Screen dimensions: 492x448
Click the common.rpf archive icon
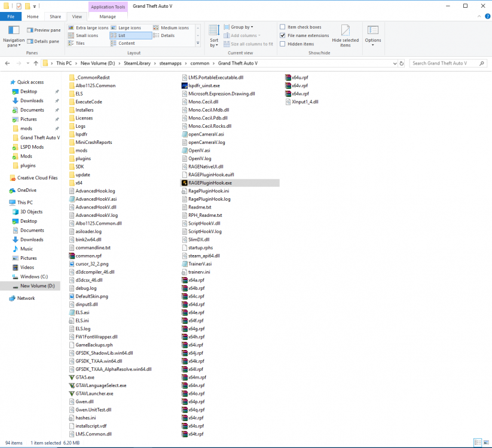[x=72, y=256]
